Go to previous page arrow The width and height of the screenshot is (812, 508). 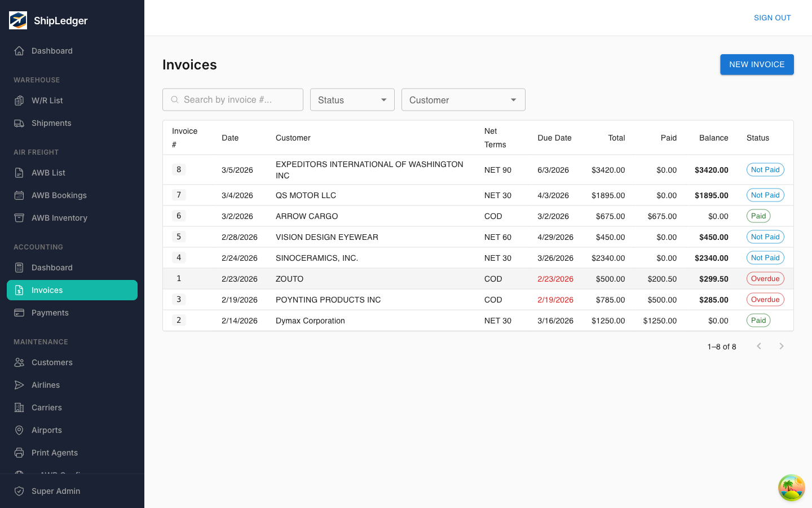pyautogui.click(x=759, y=346)
